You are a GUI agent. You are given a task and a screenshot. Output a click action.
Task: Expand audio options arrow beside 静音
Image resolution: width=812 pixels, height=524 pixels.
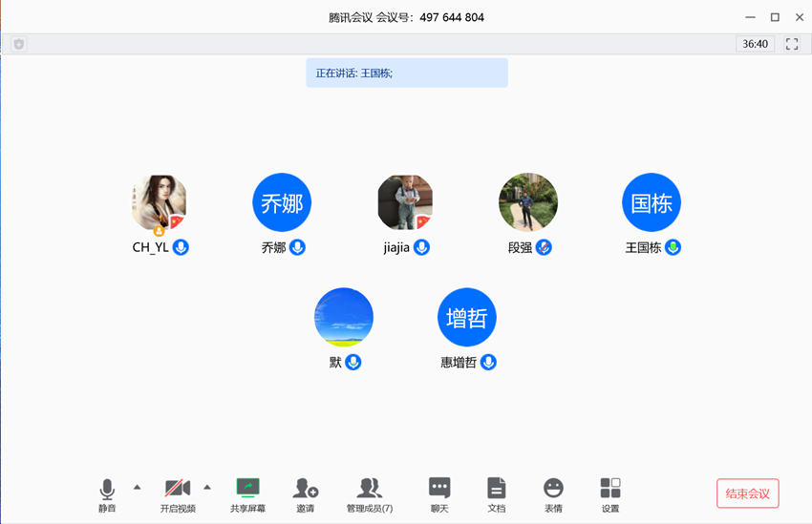pos(137,487)
